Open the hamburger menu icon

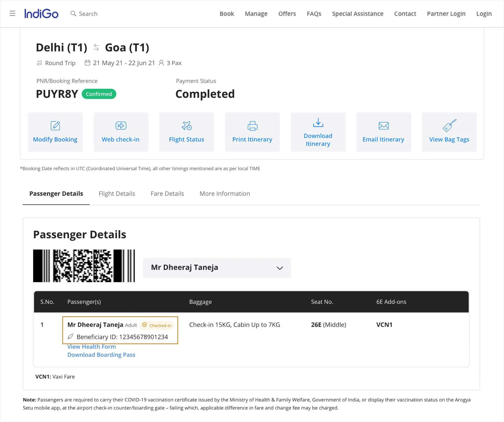tap(12, 13)
